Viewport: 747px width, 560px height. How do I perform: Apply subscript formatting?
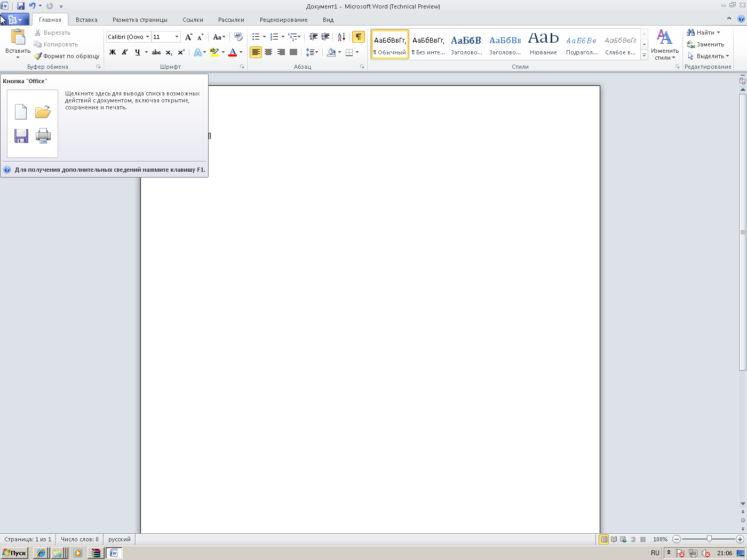169,52
